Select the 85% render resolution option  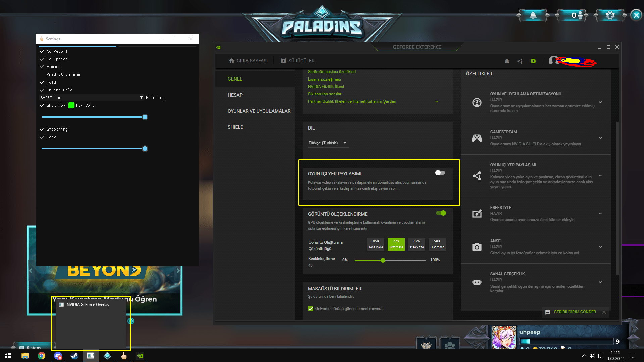click(376, 244)
